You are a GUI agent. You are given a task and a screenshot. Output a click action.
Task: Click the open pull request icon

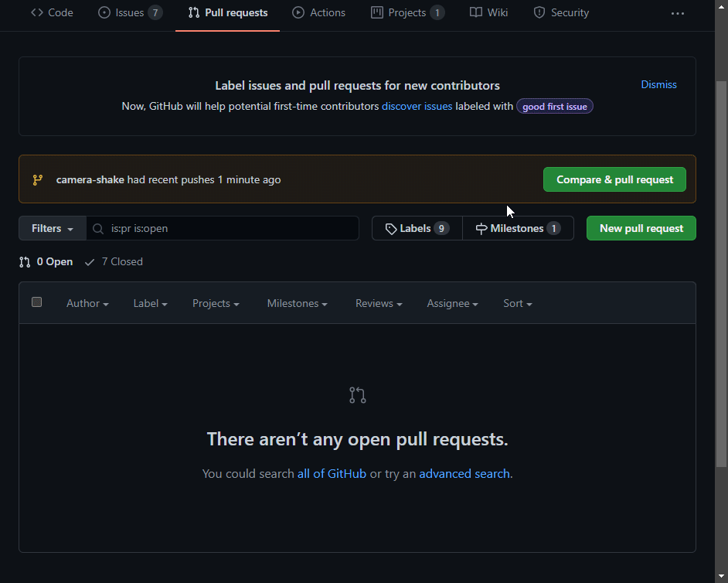[25, 262]
